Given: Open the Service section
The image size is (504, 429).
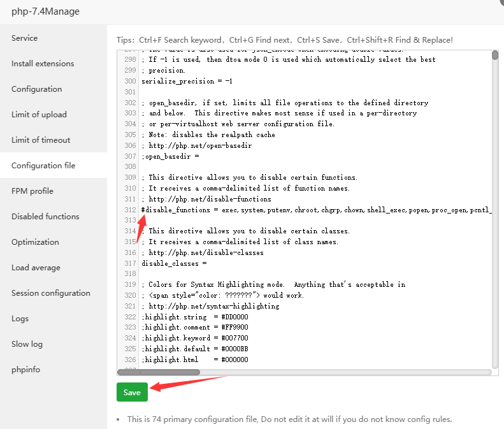Looking at the screenshot, I should click(25, 38).
